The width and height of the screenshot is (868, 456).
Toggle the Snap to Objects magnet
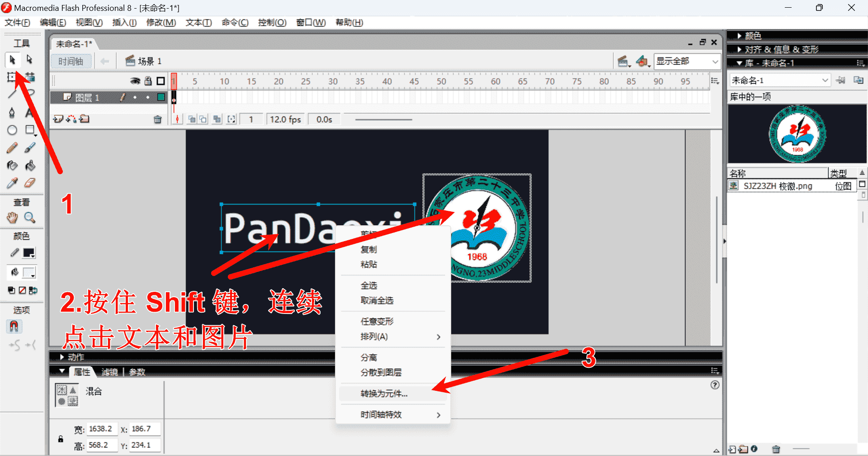14,326
